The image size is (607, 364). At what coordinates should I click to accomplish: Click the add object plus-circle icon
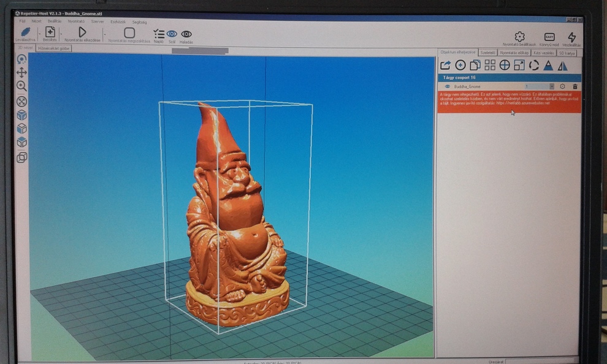(460, 65)
